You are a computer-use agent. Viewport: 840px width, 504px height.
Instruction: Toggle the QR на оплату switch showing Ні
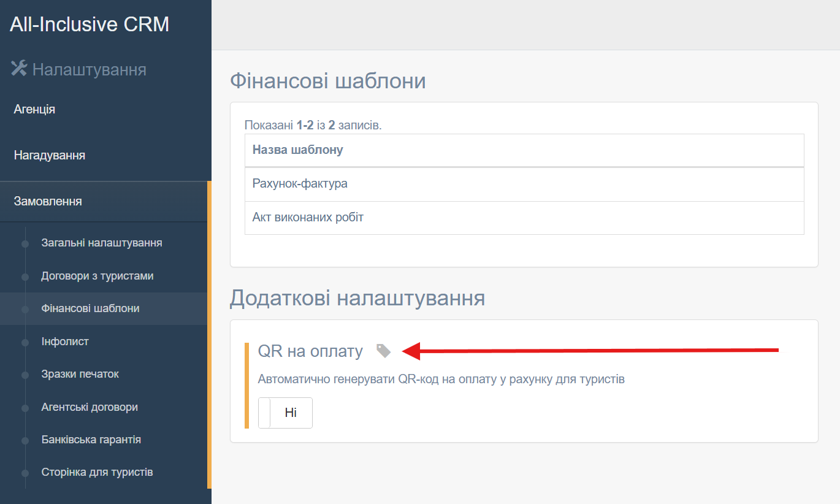click(285, 413)
